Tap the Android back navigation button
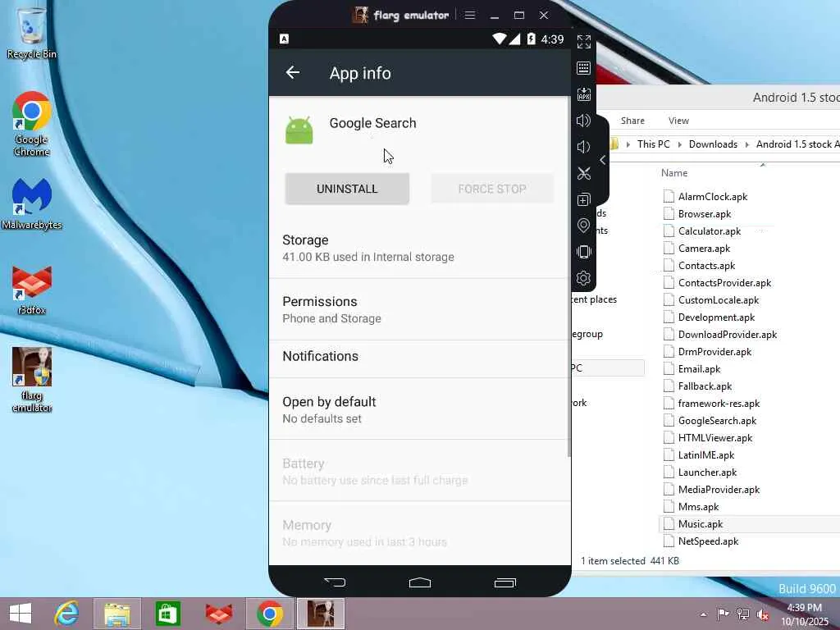840x630 pixels. pos(335,582)
